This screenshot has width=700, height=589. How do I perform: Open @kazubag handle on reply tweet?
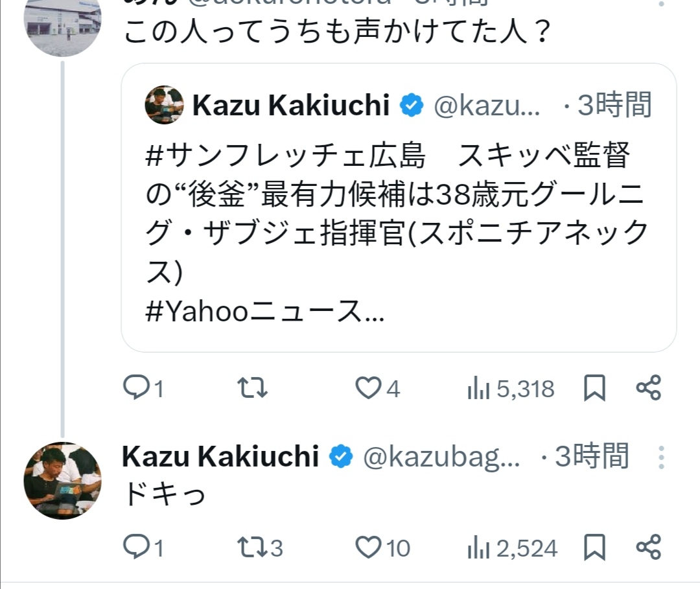pyautogui.click(x=441, y=457)
